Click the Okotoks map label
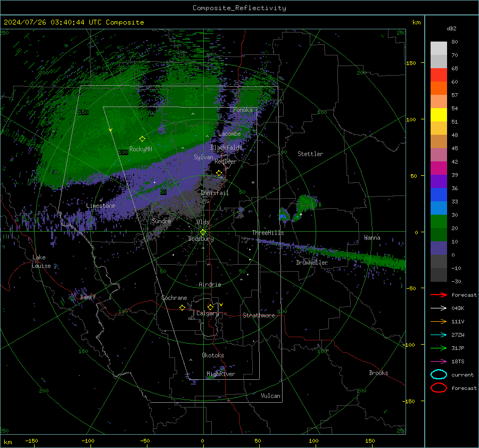 pos(213,355)
